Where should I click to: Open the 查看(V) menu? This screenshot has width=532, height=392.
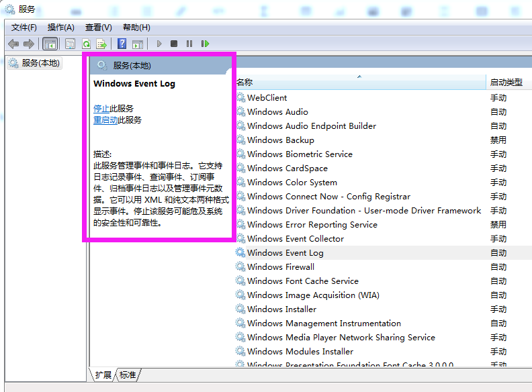98,28
